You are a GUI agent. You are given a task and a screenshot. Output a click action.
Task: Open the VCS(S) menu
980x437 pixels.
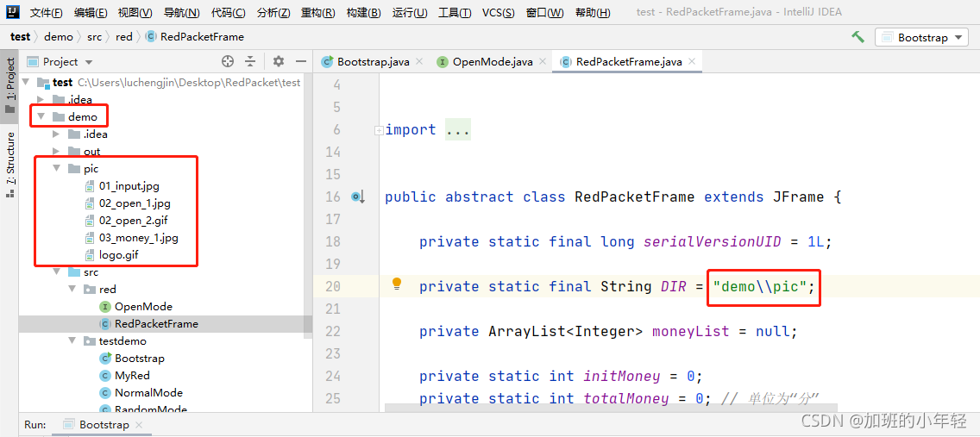(x=499, y=12)
